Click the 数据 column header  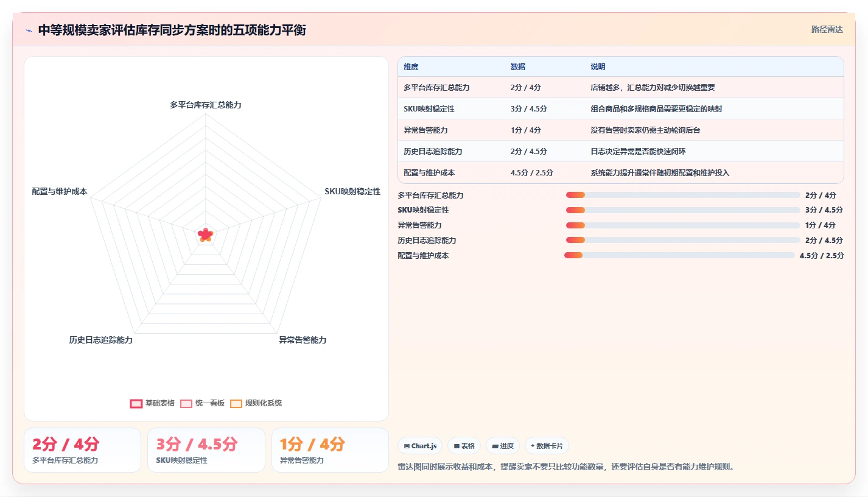pyautogui.click(x=518, y=67)
